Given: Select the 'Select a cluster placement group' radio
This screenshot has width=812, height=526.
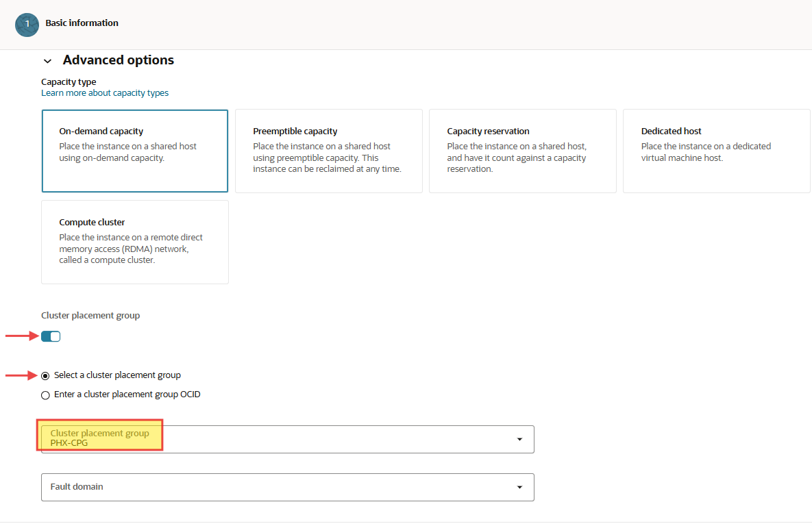Looking at the screenshot, I should [x=46, y=375].
